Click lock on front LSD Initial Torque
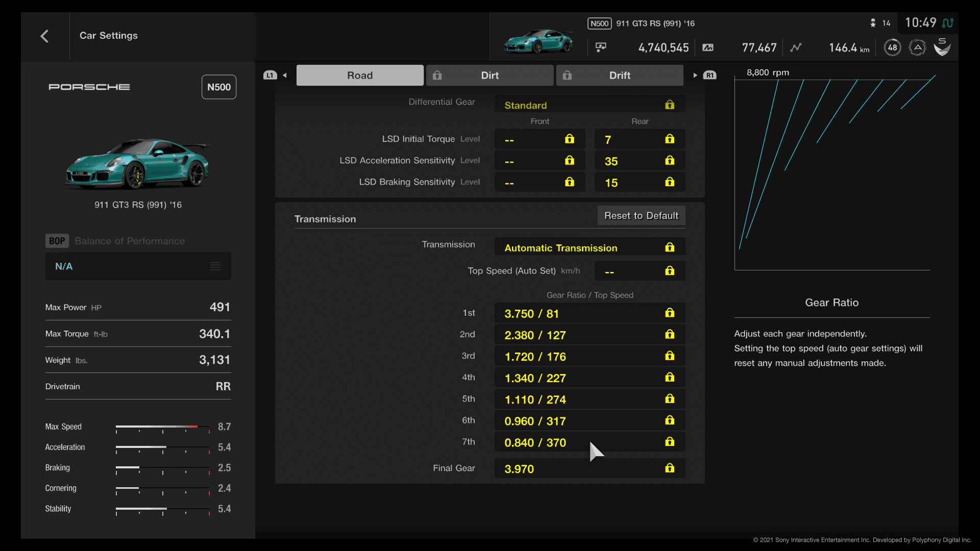Image resolution: width=980 pixels, height=551 pixels. click(570, 139)
